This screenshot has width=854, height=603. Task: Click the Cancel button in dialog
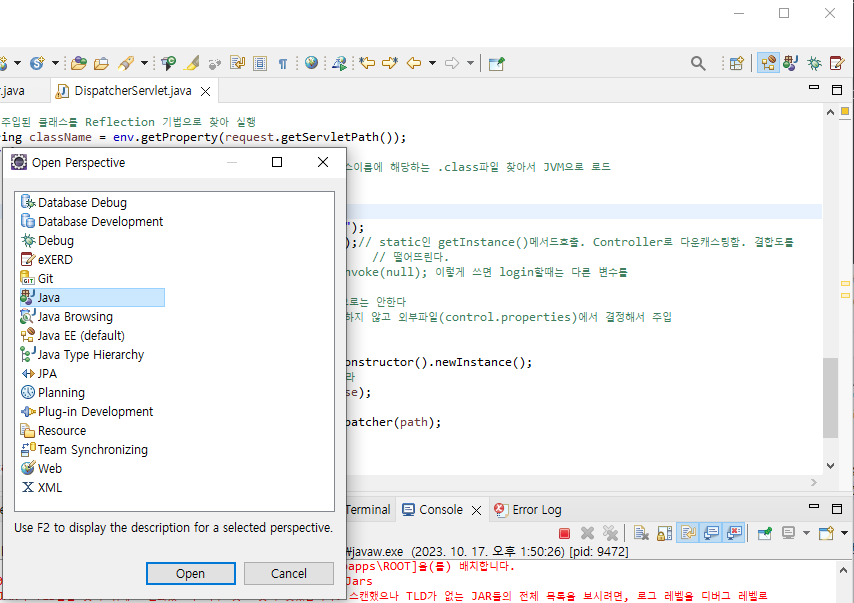pyautogui.click(x=289, y=574)
